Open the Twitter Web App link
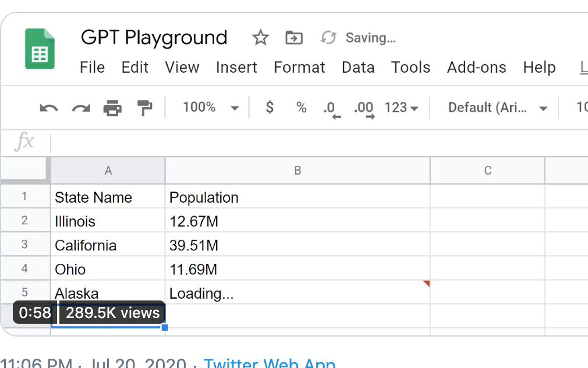 tap(269, 363)
